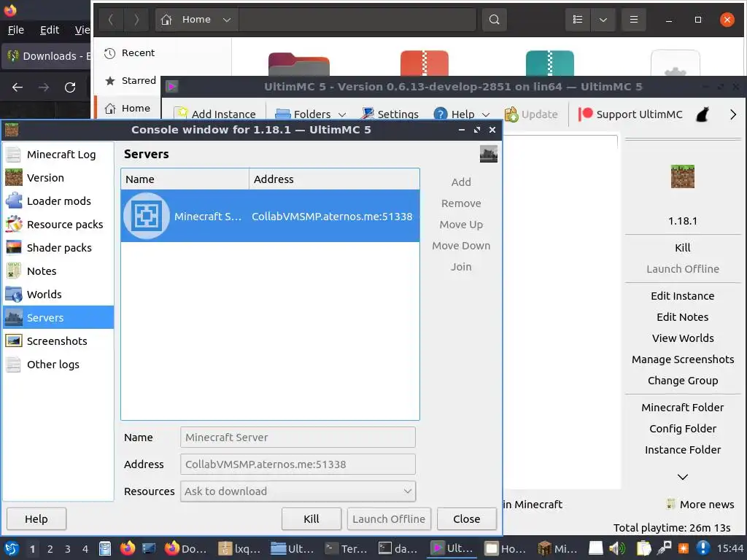Viewport: 747px width, 560px height.
Task: Click Edit Instance in UltimMC panel
Action: pos(682,296)
